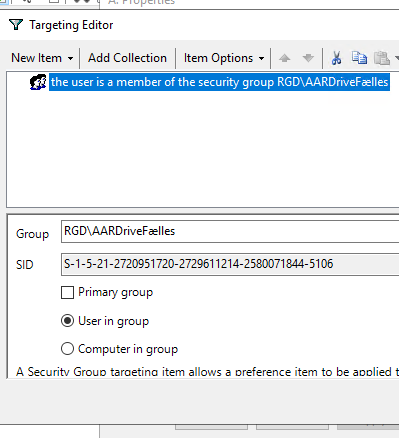
Task: Enable the Primary group checkbox
Action: pyautogui.click(x=67, y=293)
